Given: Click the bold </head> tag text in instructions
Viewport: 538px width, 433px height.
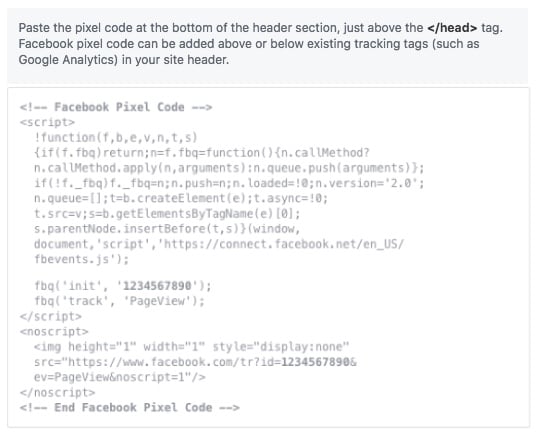Looking at the screenshot, I should tap(452, 28).
